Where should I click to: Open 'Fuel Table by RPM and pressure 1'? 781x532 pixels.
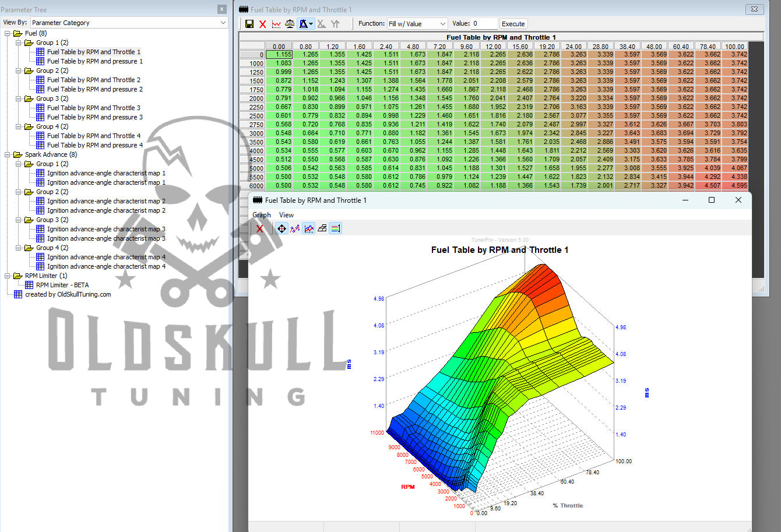pyautogui.click(x=94, y=61)
